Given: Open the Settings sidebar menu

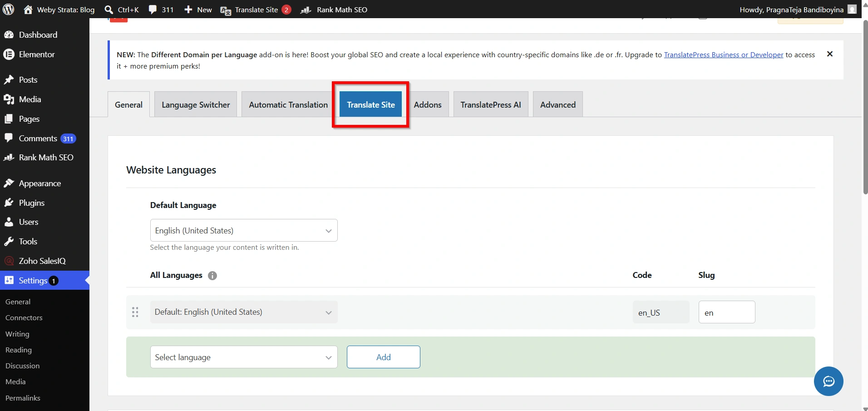Looking at the screenshot, I should pyautogui.click(x=44, y=281).
